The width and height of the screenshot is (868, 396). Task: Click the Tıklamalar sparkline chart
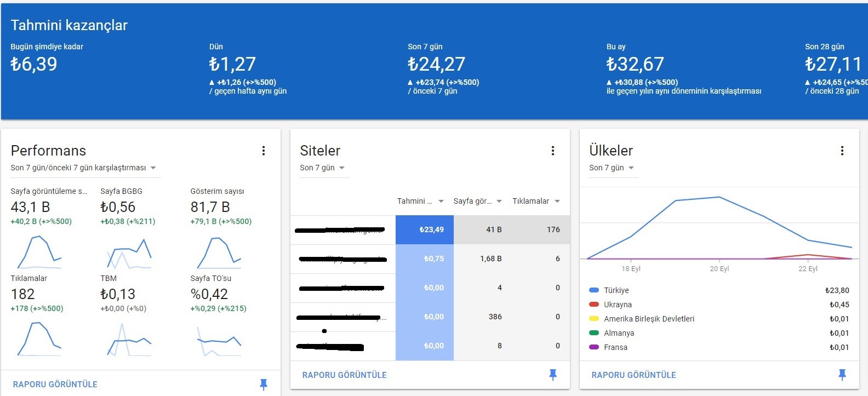tap(39, 339)
